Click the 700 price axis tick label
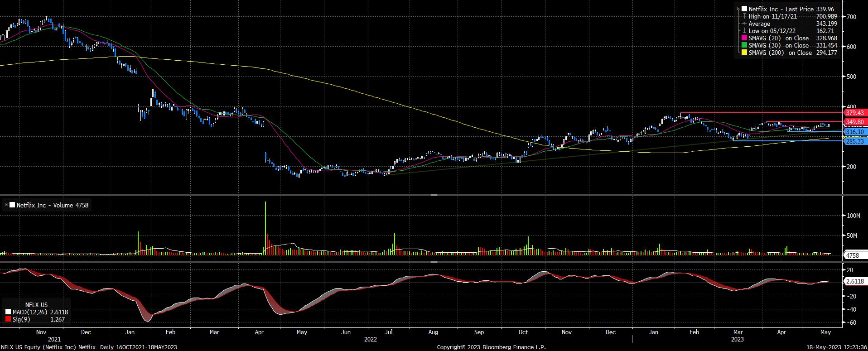This screenshot has height=351, width=868. [851, 17]
